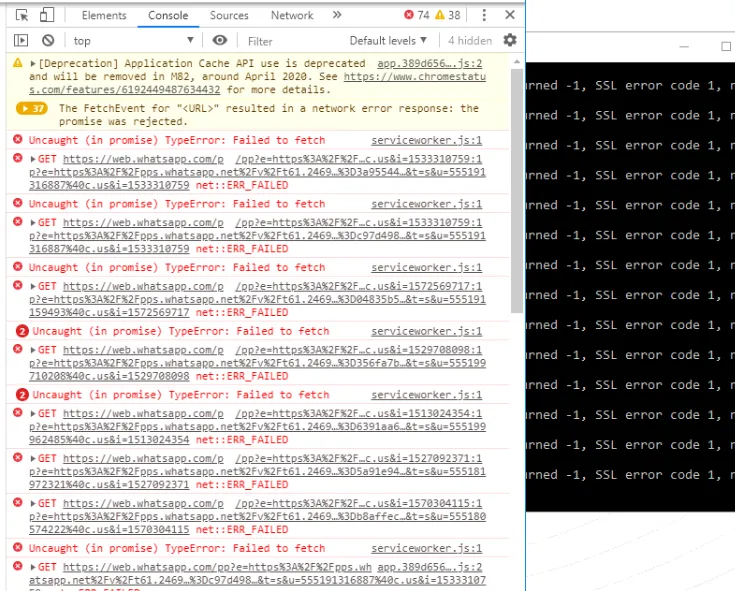Click first SSL error code line in terminal
This screenshot has height=591, width=735.
pos(630,86)
